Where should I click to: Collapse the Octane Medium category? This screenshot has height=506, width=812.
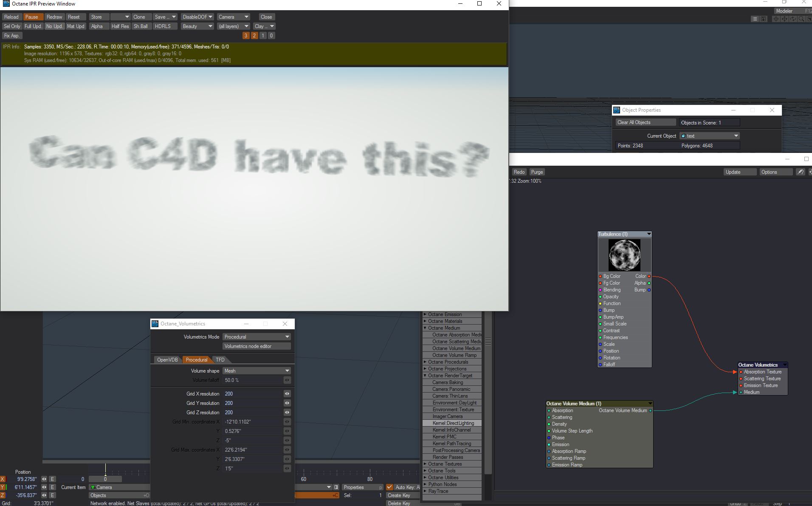425,328
